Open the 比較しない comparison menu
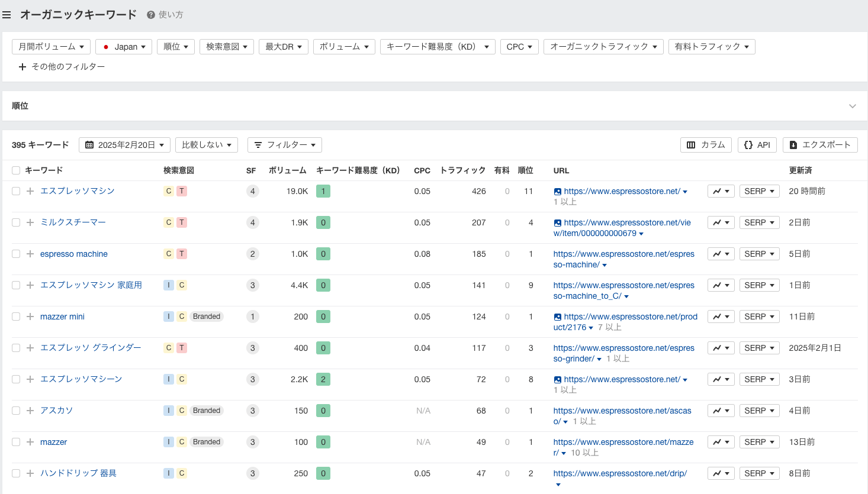 pos(206,144)
